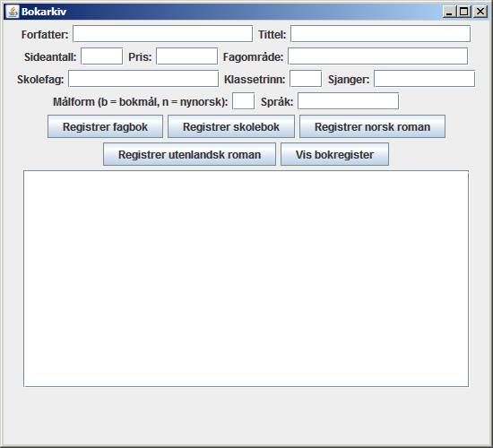
Task: Close the Bokarkiv window
Action: tap(480, 12)
